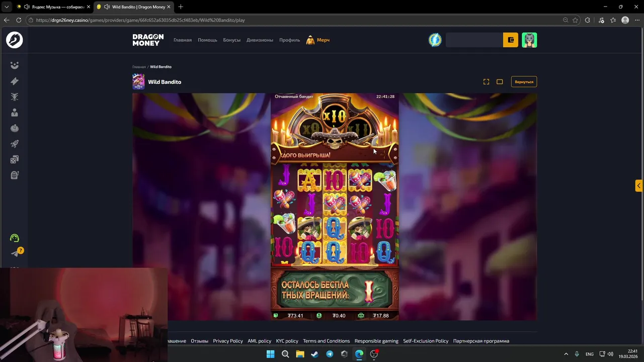644x362 pixels.
Task: Enter game fullscreen mode icon
Action: 486,81
